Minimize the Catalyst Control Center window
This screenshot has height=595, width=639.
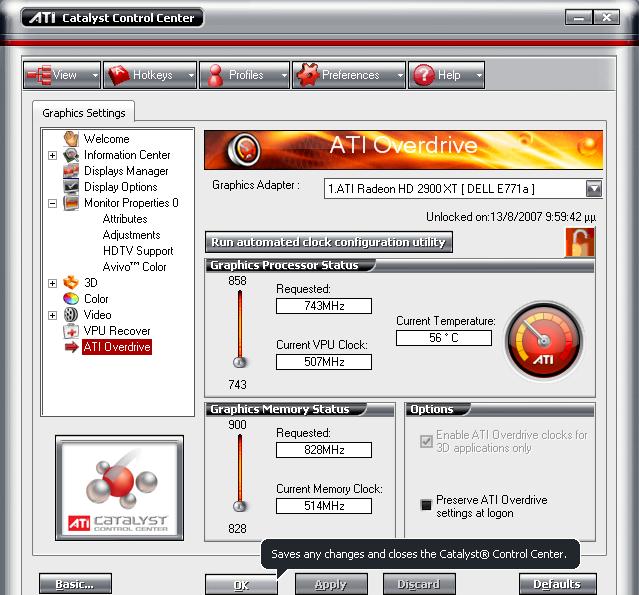(579, 18)
